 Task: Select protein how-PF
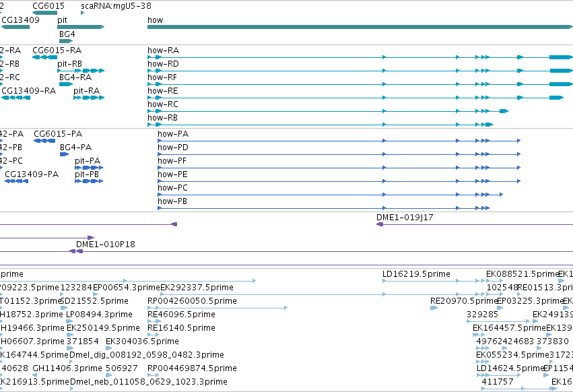pos(339,168)
